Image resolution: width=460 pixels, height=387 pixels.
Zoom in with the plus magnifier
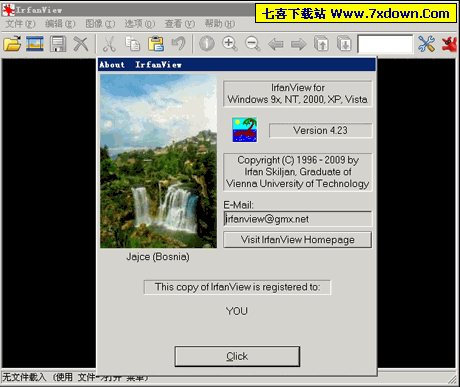pyautogui.click(x=230, y=44)
